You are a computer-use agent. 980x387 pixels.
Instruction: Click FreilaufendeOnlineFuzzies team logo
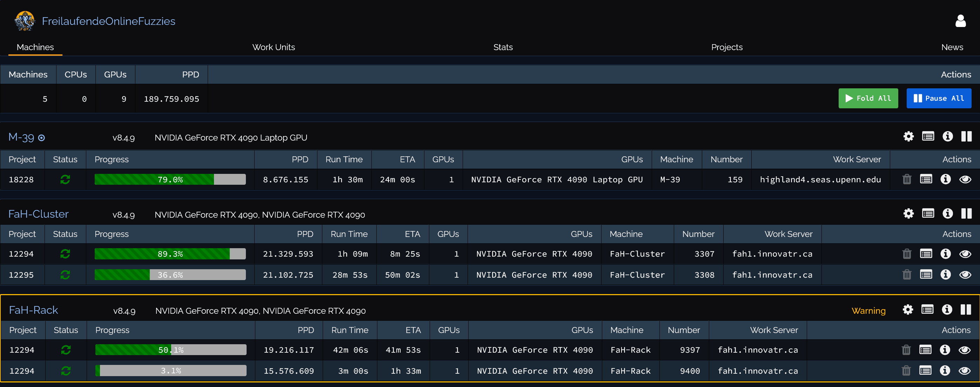(25, 21)
